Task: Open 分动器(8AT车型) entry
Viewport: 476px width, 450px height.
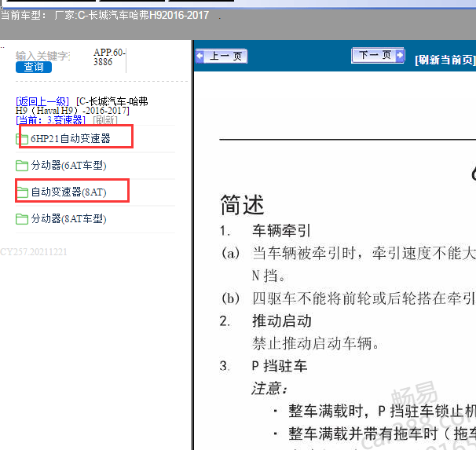Action: click(x=68, y=219)
